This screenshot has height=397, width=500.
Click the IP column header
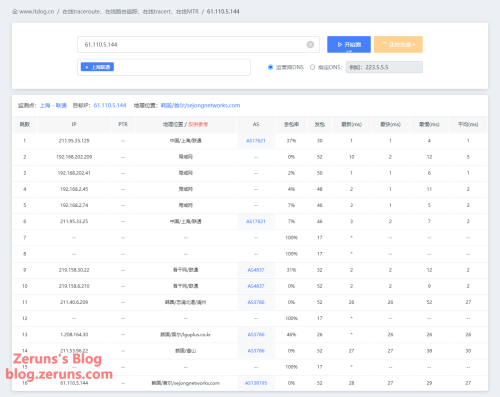coord(74,124)
